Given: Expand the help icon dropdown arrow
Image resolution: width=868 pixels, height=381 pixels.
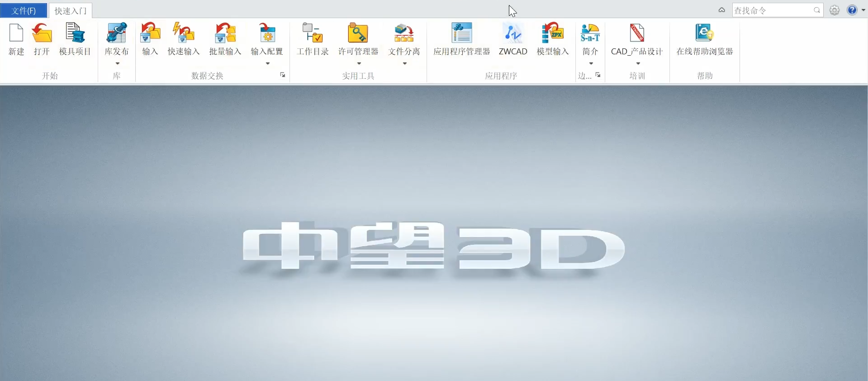Looking at the screenshot, I should pos(863,10).
